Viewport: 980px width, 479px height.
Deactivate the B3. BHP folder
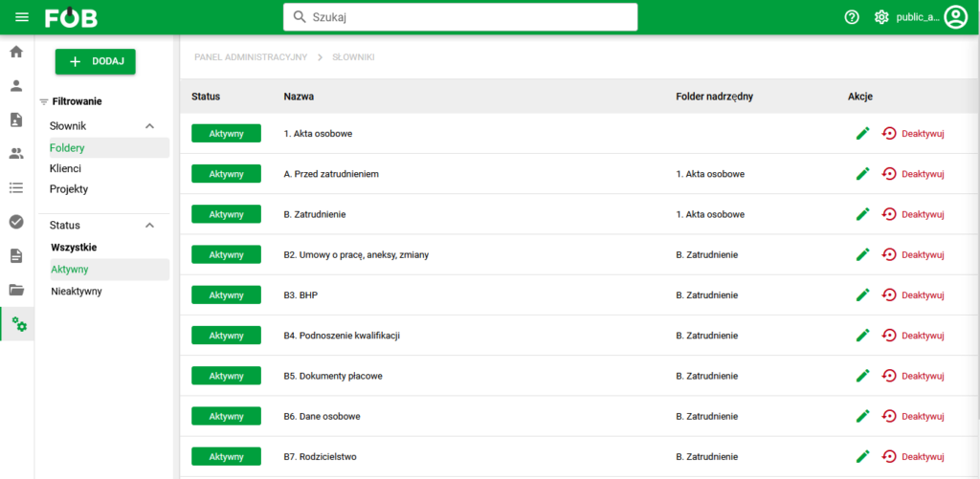pyautogui.click(x=913, y=294)
